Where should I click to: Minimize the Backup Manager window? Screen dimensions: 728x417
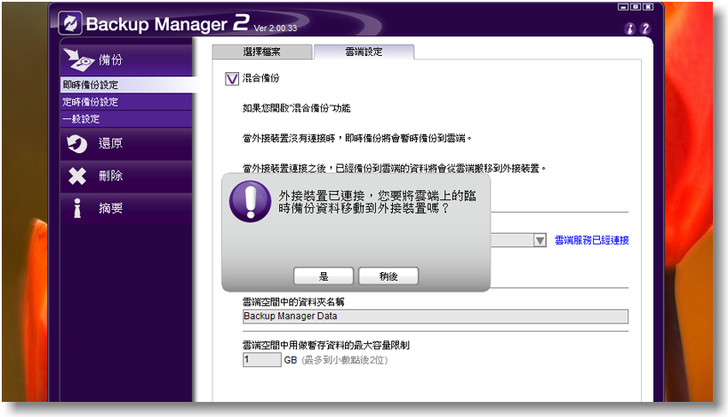click(x=623, y=7)
